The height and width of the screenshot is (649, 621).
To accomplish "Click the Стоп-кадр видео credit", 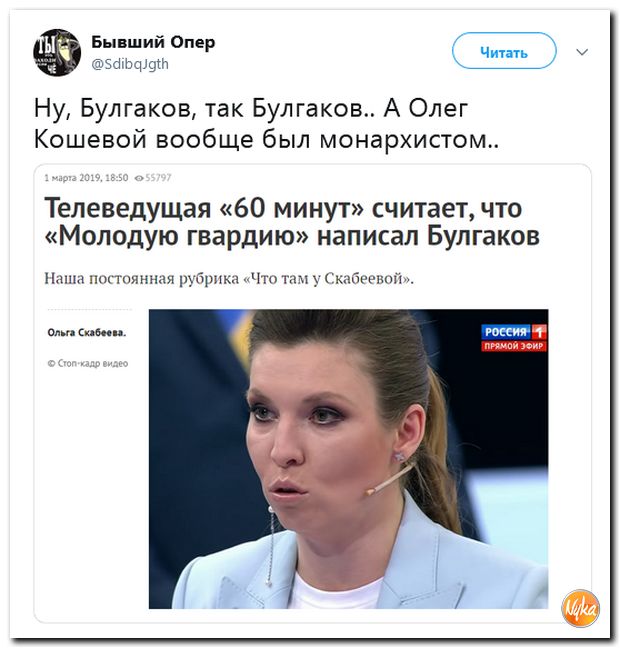I will tap(88, 363).
